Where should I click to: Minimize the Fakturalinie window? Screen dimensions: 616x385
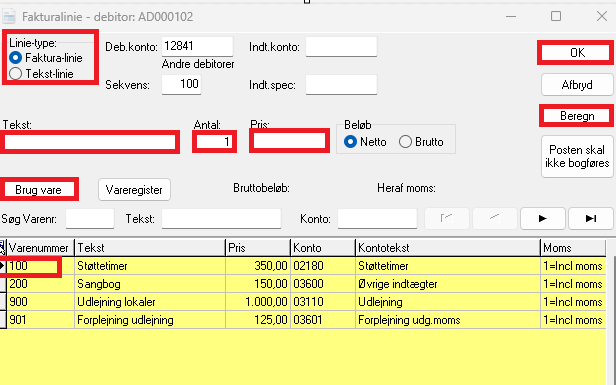(511, 16)
